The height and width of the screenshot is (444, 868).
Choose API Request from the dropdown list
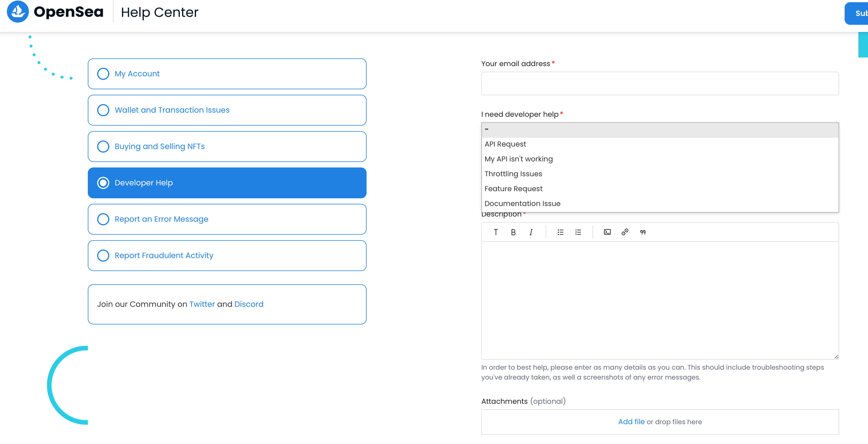pyautogui.click(x=505, y=144)
